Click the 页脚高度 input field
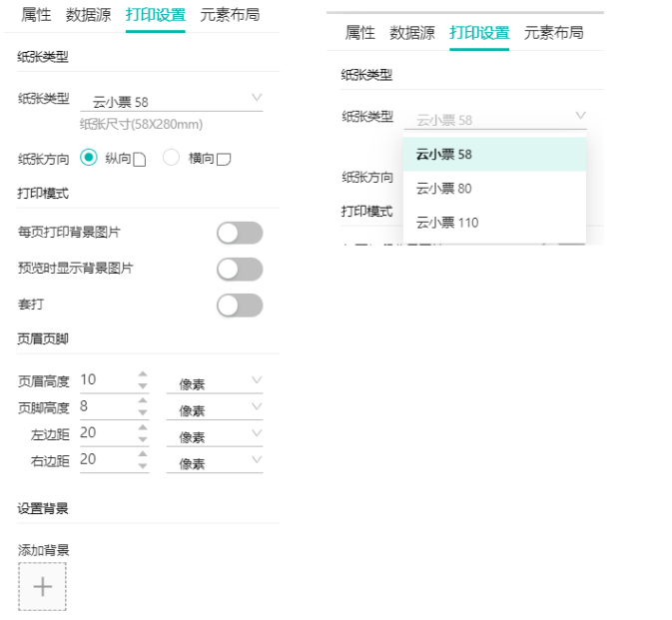Viewport: 672px width, 620px height. pyautogui.click(x=105, y=406)
